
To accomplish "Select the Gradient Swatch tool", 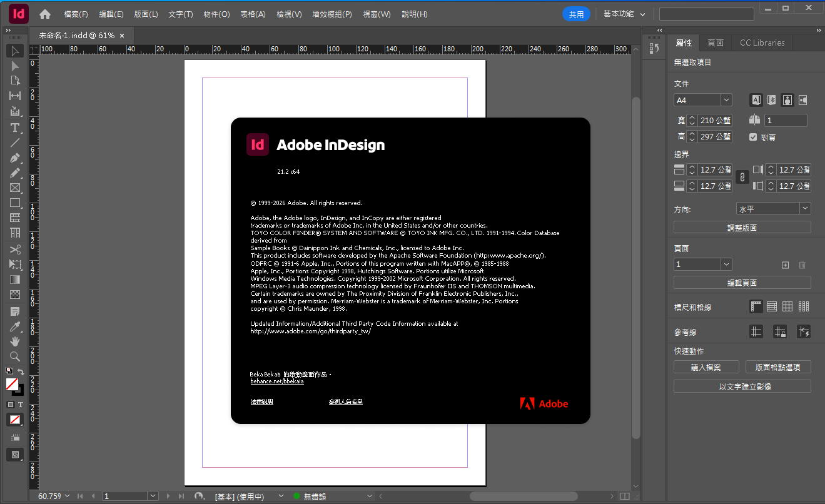I will click(15, 280).
